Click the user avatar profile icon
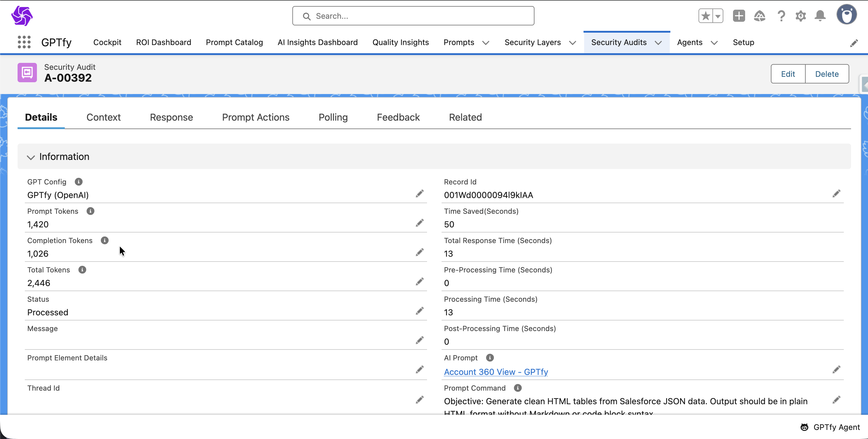Screen dimensions: 868x439 [846, 15]
